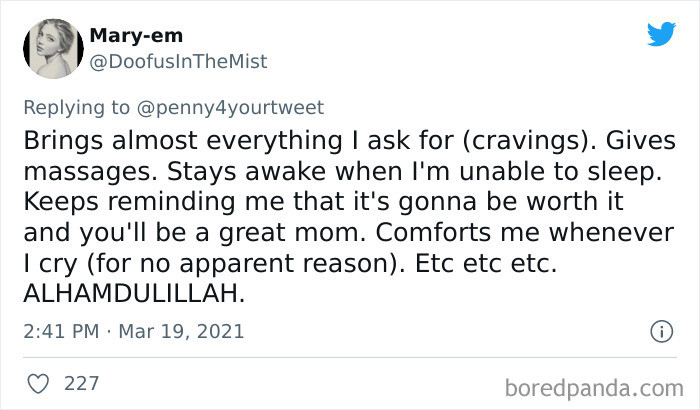Like the tweet with the heart icon
The image size is (700, 410).
38,384
